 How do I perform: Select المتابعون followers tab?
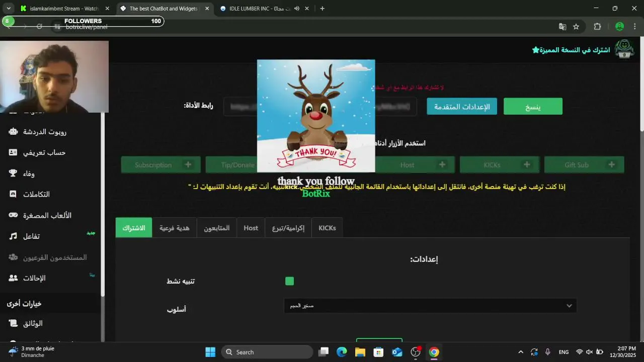(217, 228)
